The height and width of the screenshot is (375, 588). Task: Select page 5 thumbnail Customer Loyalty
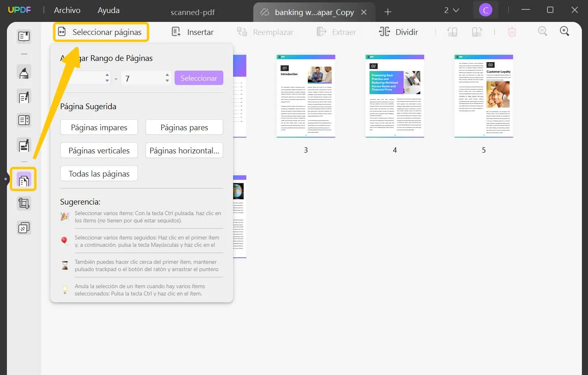[484, 96]
